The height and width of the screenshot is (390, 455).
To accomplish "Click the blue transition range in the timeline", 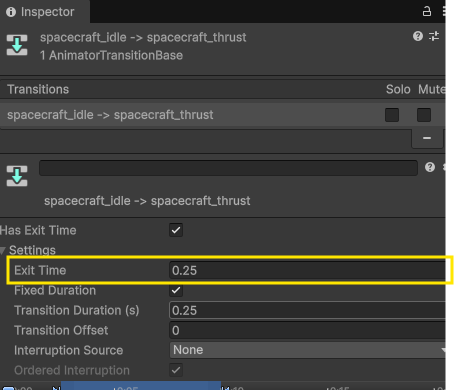I will pos(141,386).
